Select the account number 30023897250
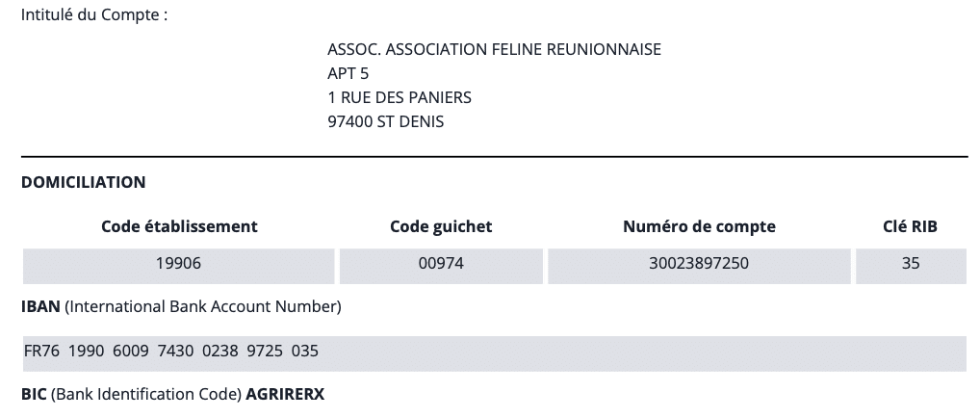980x418 pixels. 699,262
